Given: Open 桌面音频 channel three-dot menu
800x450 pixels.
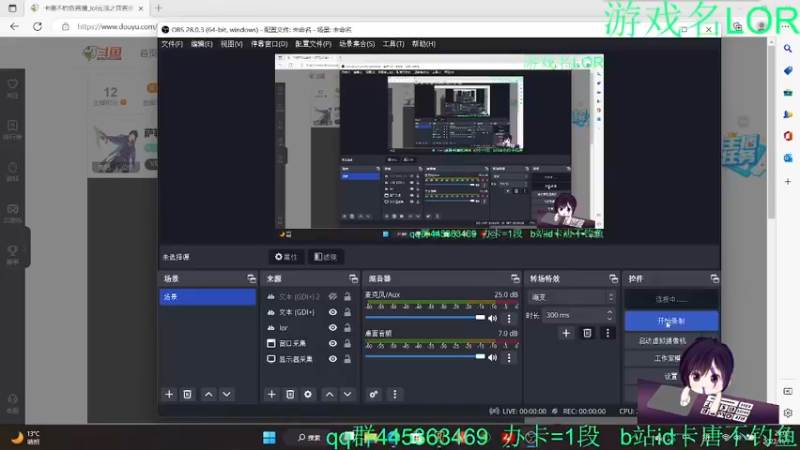Looking at the screenshot, I should pos(509,358).
